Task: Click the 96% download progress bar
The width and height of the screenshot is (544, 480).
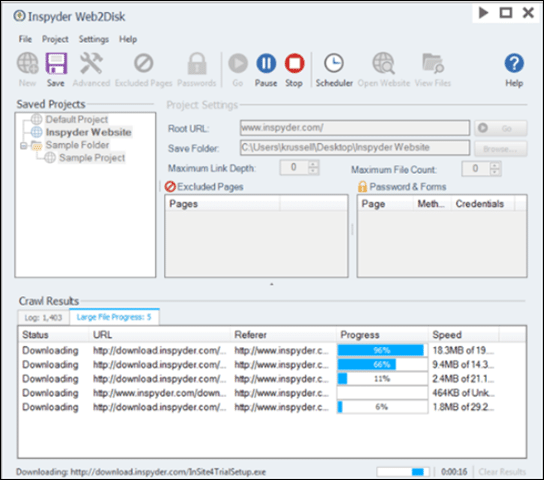Action: tap(382, 350)
